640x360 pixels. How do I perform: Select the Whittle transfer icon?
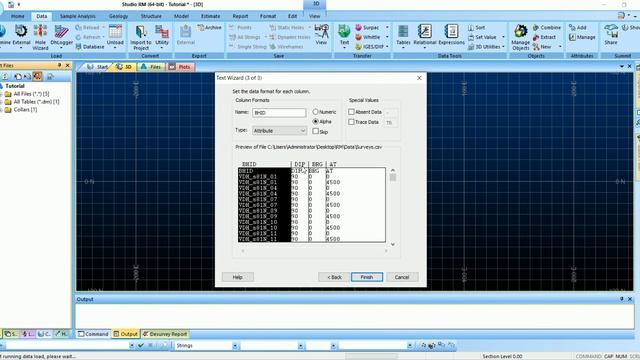pos(367,37)
